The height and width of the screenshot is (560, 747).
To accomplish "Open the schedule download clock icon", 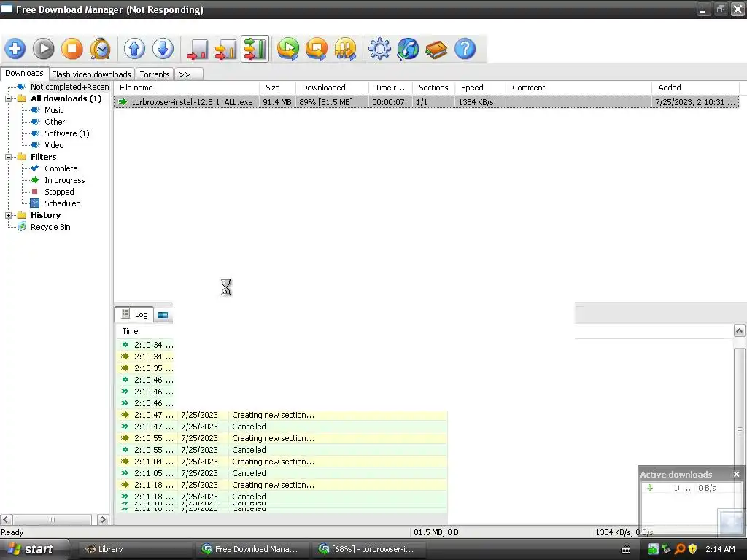I will pyautogui.click(x=101, y=49).
